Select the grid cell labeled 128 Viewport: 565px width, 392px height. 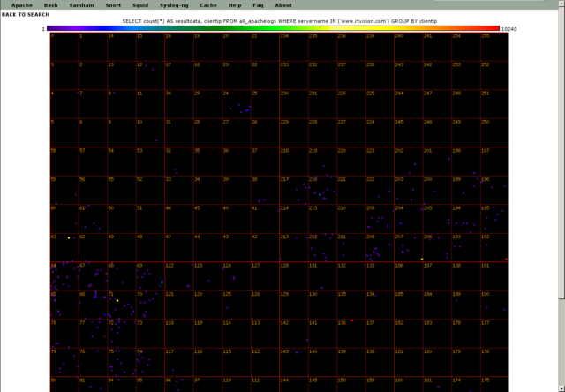(x=294, y=276)
